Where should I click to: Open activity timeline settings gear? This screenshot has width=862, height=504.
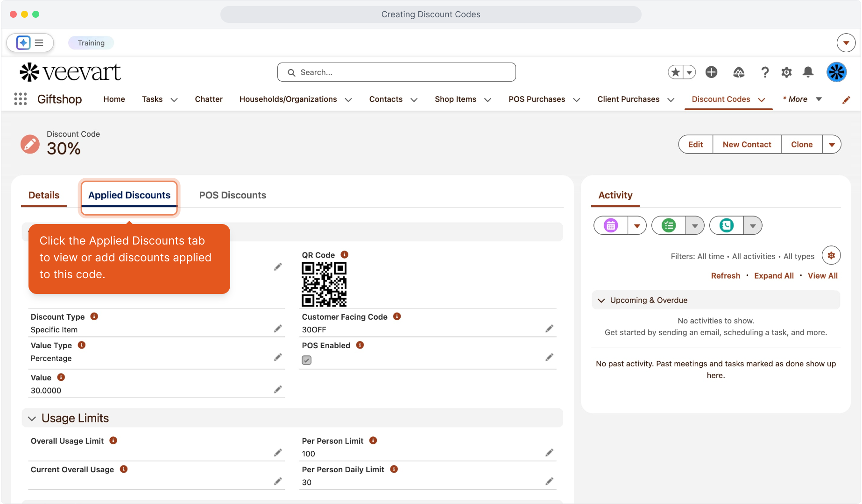click(x=831, y=255)
